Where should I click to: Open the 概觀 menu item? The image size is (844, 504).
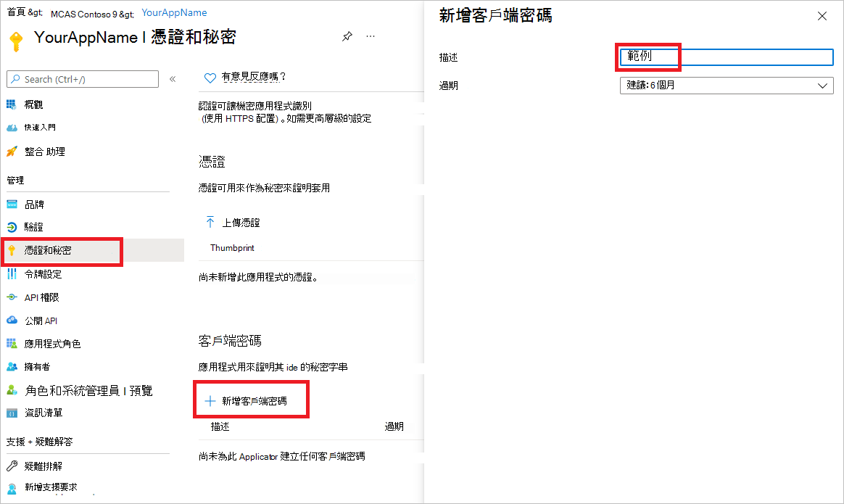[x=33, y=104]
